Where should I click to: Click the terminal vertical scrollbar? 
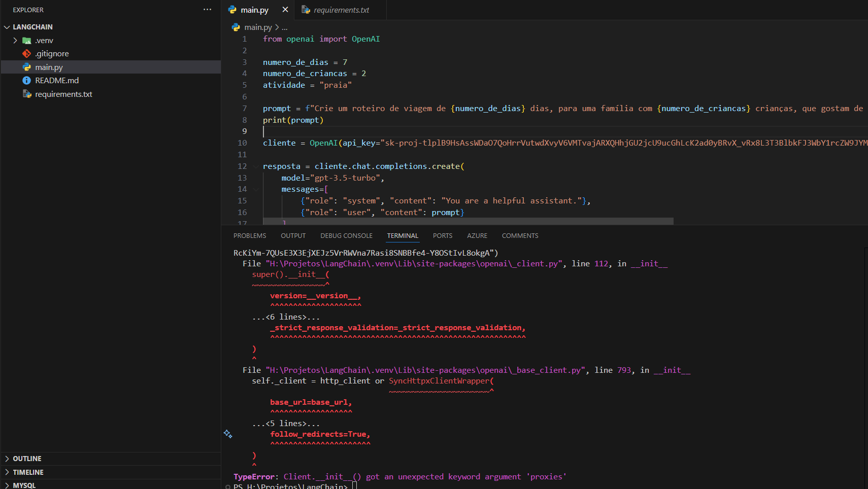coord(866,368)
